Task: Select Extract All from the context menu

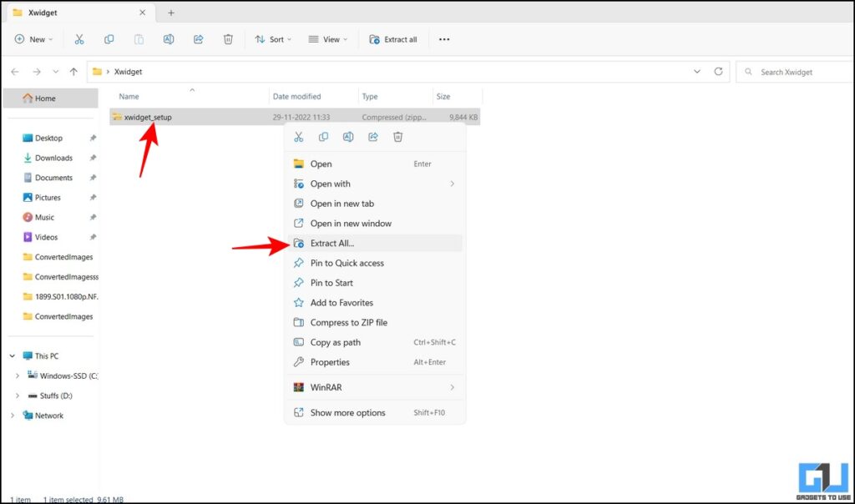Action: click(x=334, y=243)
